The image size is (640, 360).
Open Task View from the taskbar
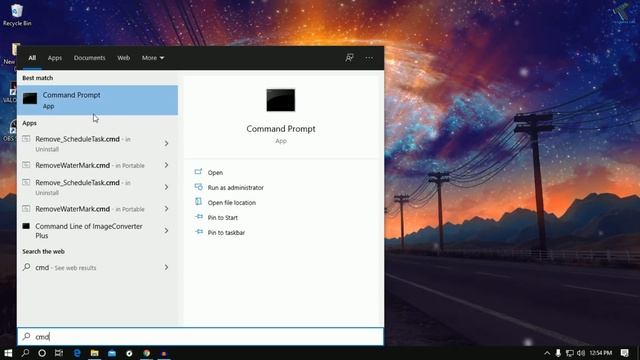(59, 353)
